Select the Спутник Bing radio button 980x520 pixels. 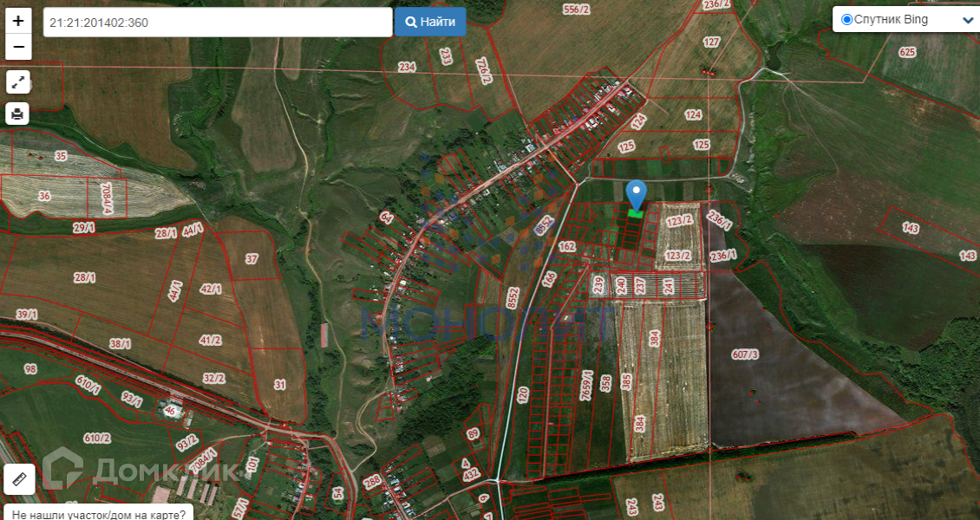click(x=846, y=19)
